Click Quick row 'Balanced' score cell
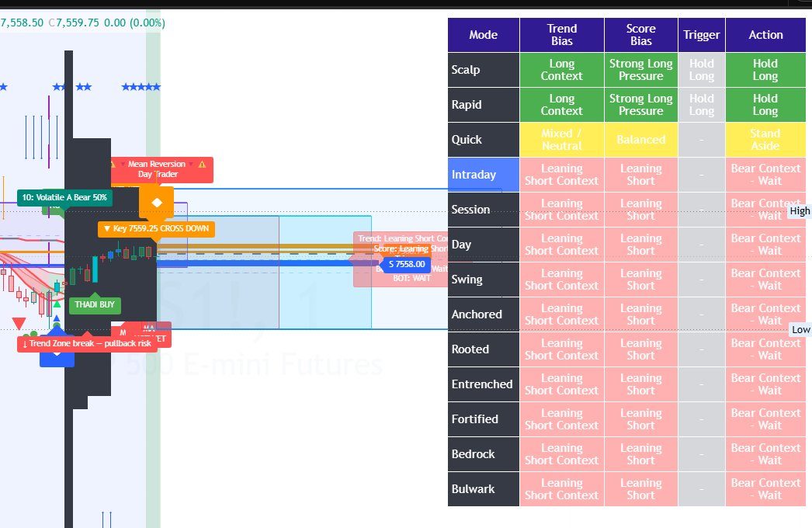The image size is (812, 528). 640,140
